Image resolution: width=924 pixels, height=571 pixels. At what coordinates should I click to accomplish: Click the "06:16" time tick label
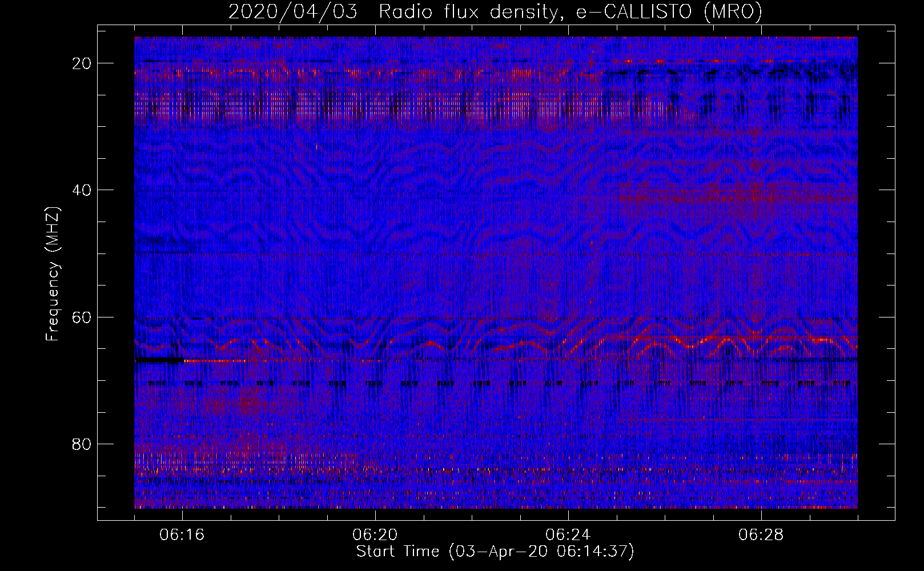pyautogui.click(x=182, y=535)
